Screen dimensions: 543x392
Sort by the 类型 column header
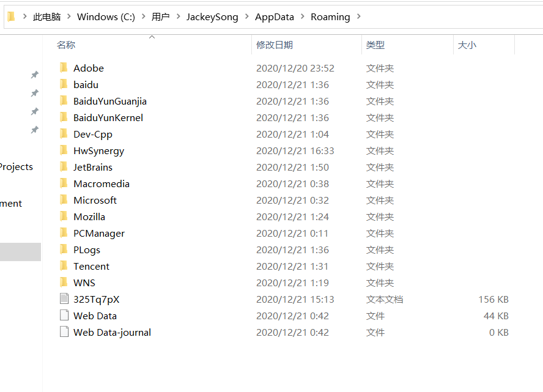tap(375, 45)
